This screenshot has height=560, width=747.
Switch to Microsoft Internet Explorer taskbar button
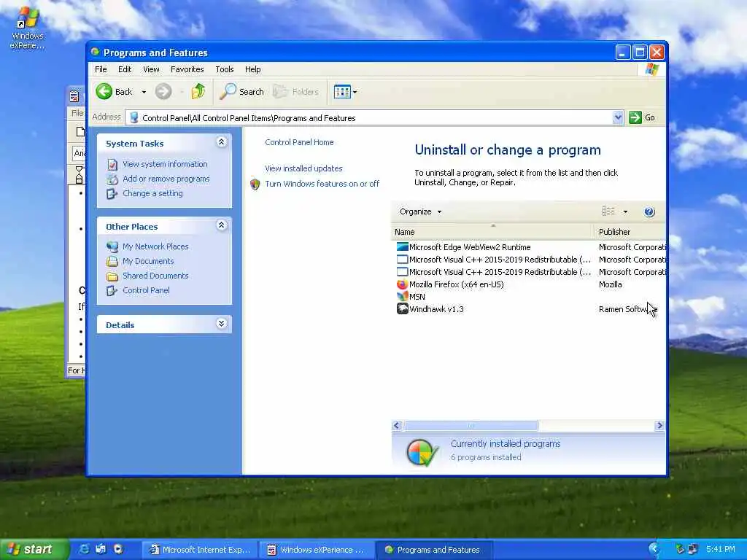pyautogui.click(x=200, y=550)
